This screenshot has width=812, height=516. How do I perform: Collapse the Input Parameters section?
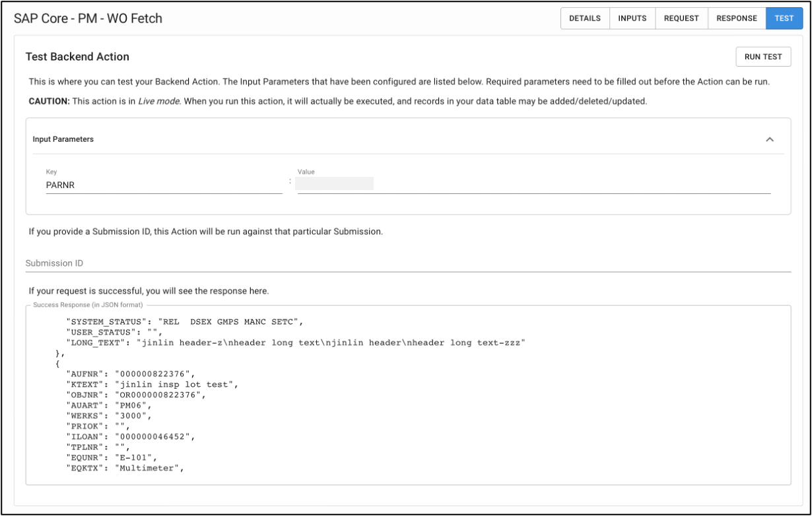(769, 140)
